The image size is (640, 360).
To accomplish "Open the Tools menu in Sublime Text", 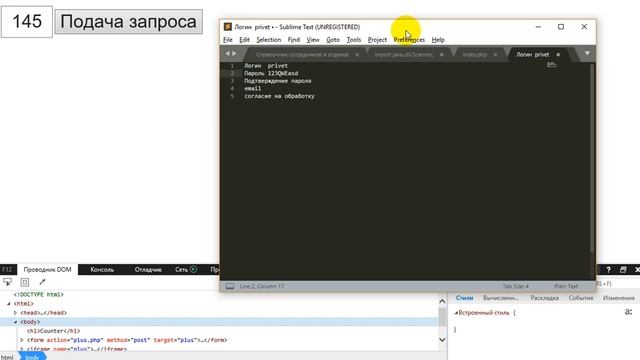I will [353, 40].
